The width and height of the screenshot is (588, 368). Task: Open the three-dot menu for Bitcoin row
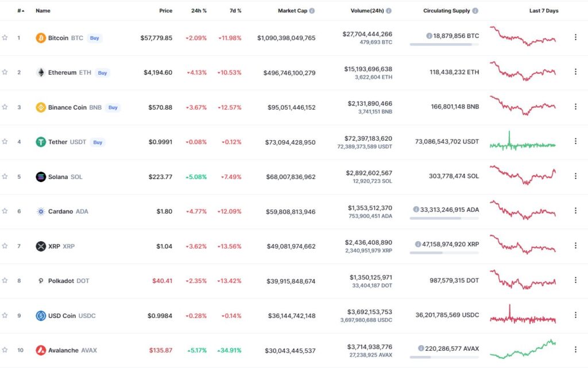pyautogui.click(x=575, y=37)
